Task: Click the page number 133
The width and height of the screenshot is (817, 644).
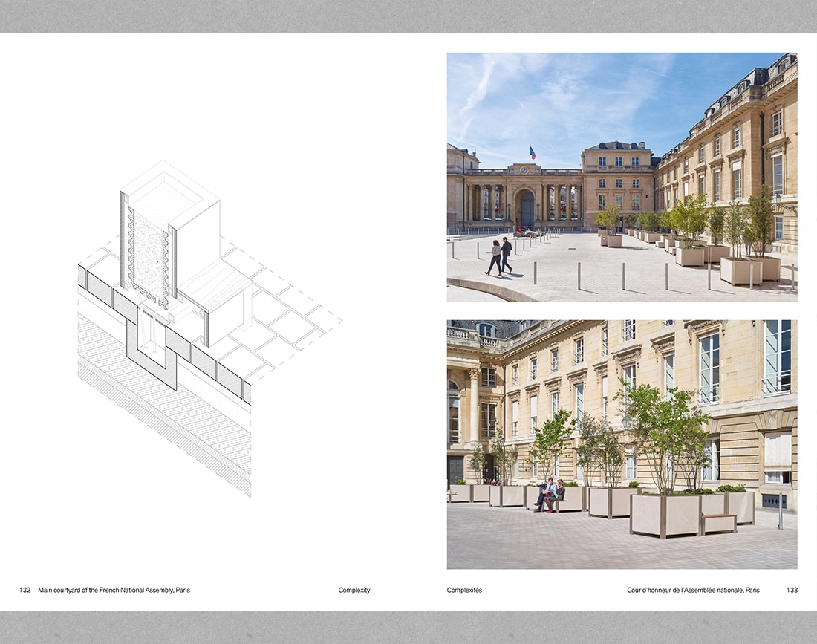Action: point(792,590)
